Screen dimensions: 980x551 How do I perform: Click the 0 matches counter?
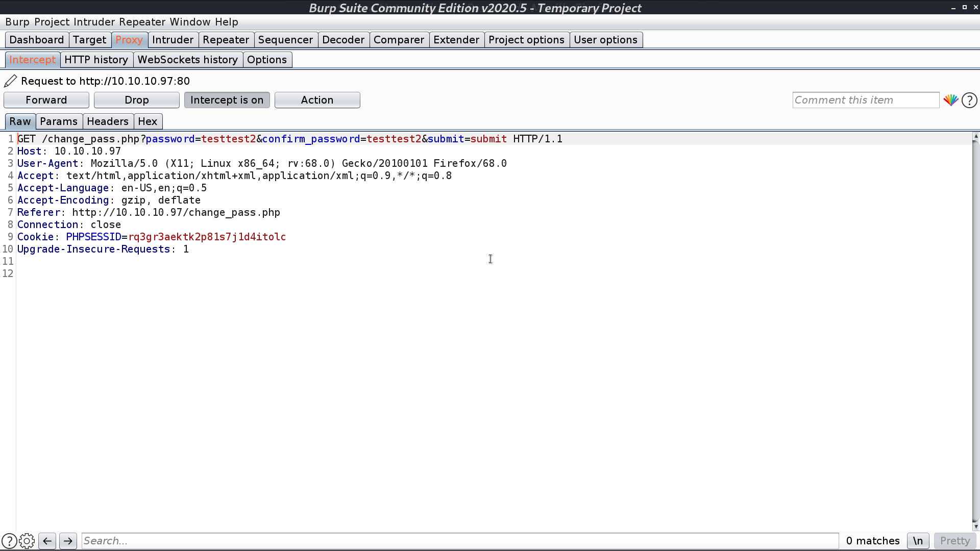click(872, 541)
